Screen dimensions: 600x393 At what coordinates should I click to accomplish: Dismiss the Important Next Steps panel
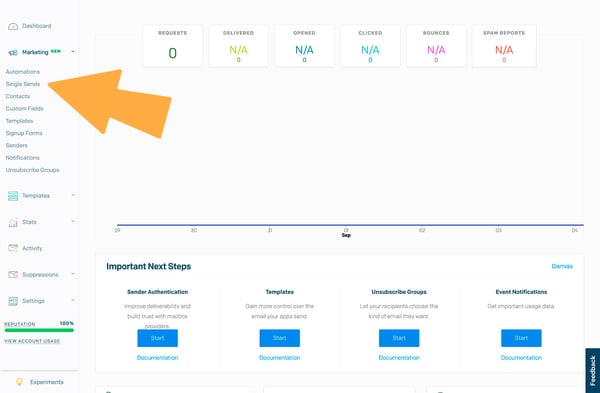click(562, 266)
